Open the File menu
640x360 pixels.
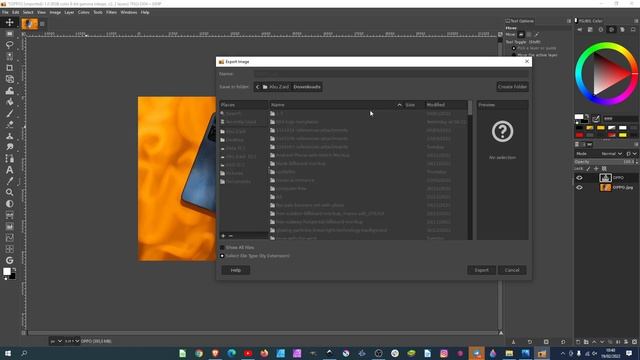pyautogui.click(x=5, y=12)
